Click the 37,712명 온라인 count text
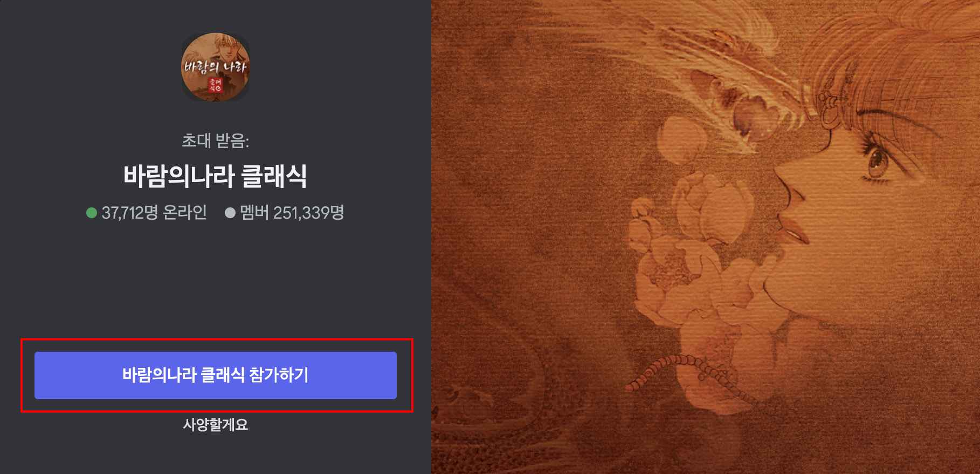Image resolution: width=980 pixels, height=474 pixels. pos(154,213)
